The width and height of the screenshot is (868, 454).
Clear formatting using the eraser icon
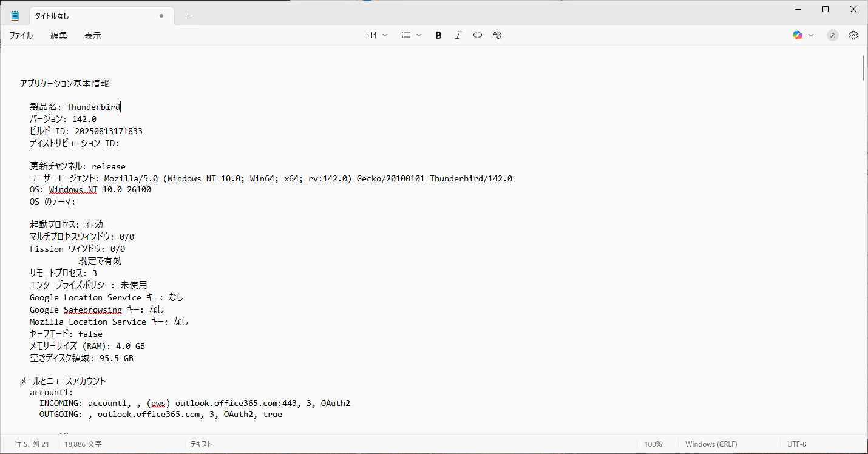[497, 35]
